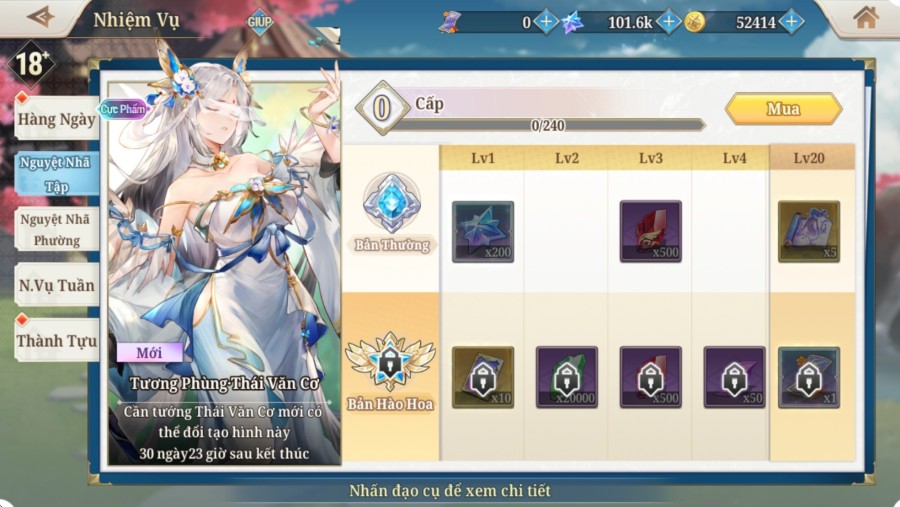Inspect locked Lv2 deluxe reward x20000
The image size is (900, 507).
coord(567,377)
